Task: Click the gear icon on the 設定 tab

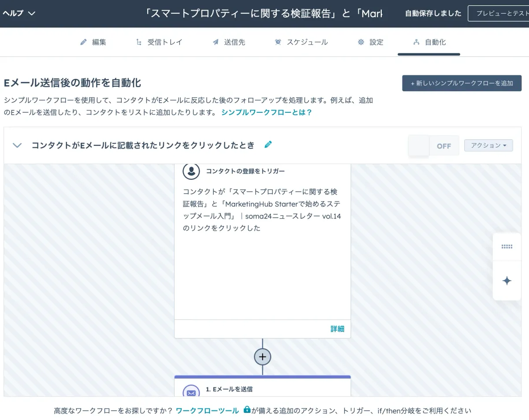Action: coord(361,42)
